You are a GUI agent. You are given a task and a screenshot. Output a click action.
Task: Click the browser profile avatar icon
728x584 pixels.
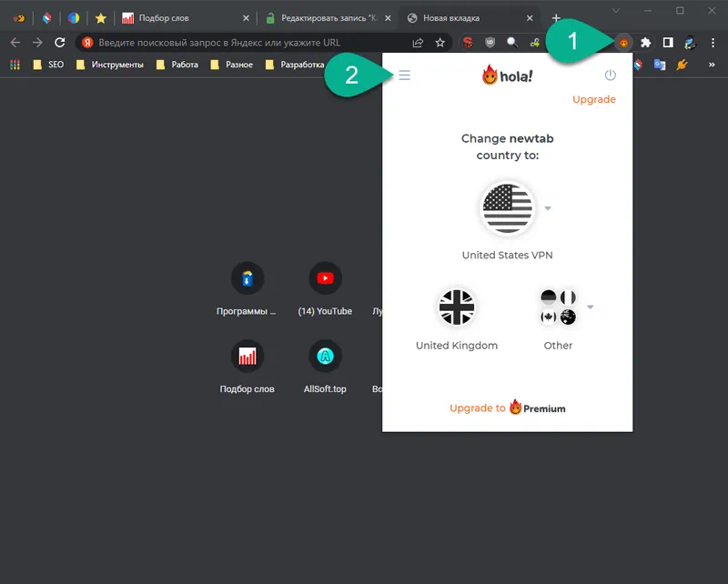click(x=689, y=42)
